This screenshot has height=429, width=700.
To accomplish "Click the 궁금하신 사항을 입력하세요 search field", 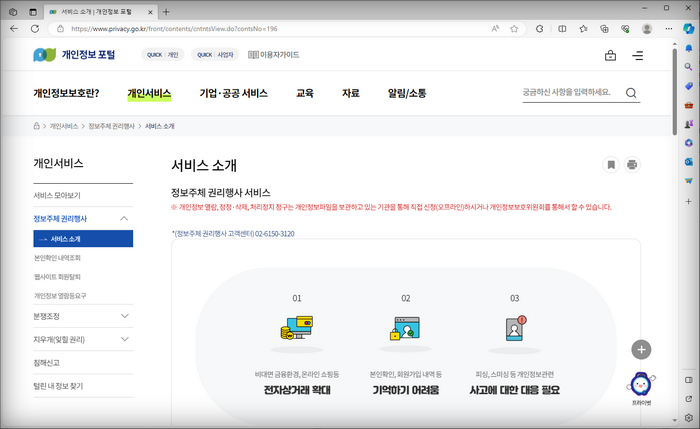I will (573, 92).
